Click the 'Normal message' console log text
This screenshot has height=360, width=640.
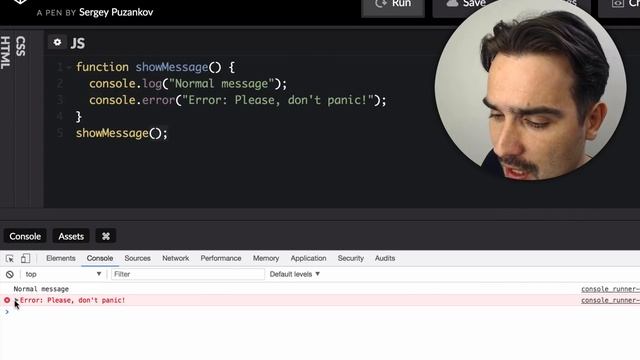pyautogui.click(x=41, y=289)
